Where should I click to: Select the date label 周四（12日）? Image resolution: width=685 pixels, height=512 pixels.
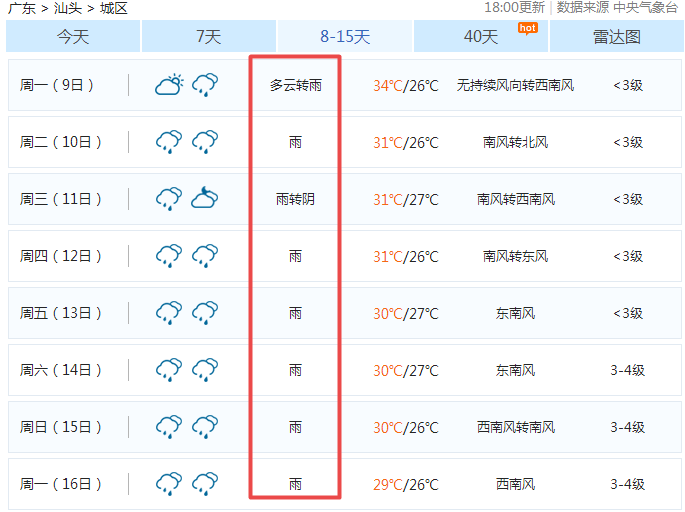[x=60, y=256]
